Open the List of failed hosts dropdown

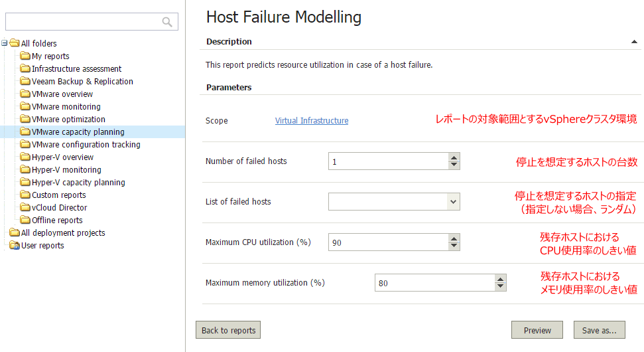(453, 201)
